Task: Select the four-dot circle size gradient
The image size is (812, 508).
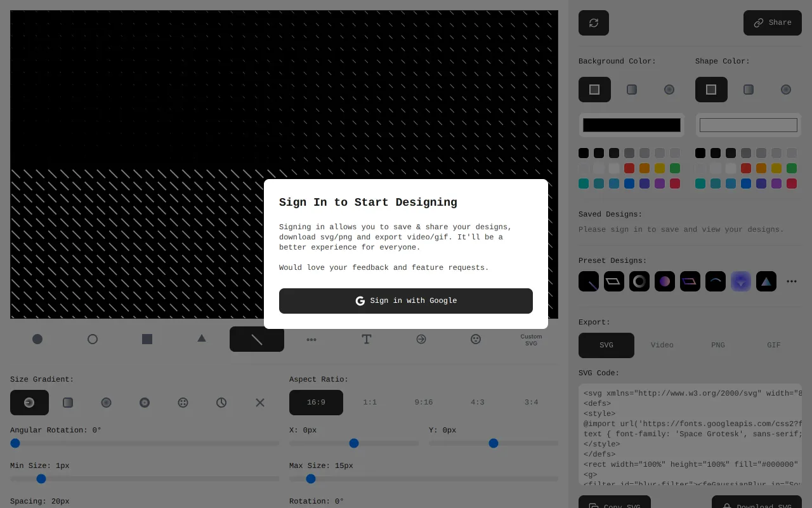Action: [183, 403]
